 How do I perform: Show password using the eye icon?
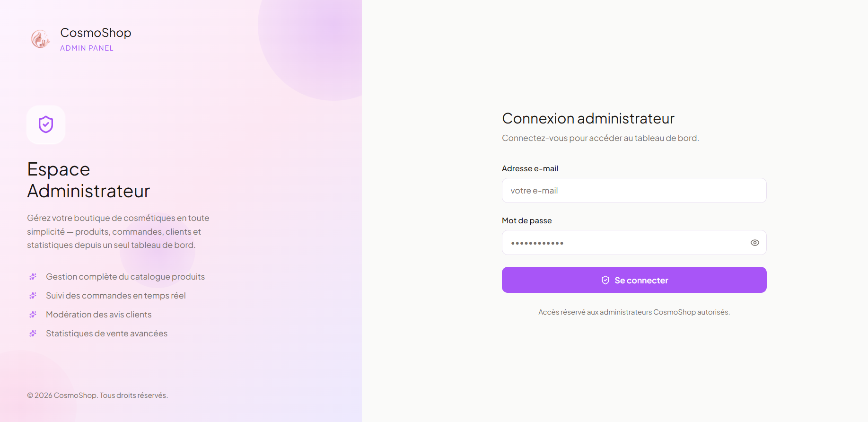point(755,243)
